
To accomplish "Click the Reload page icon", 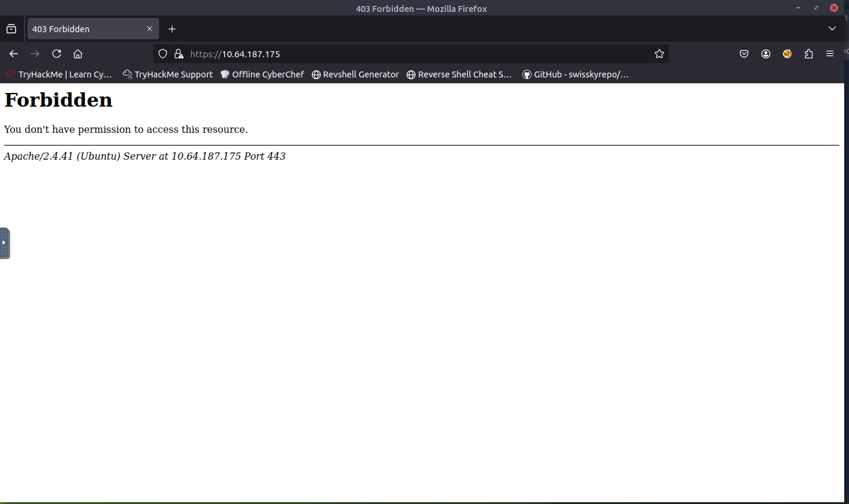I will click(x=57, y=54).
